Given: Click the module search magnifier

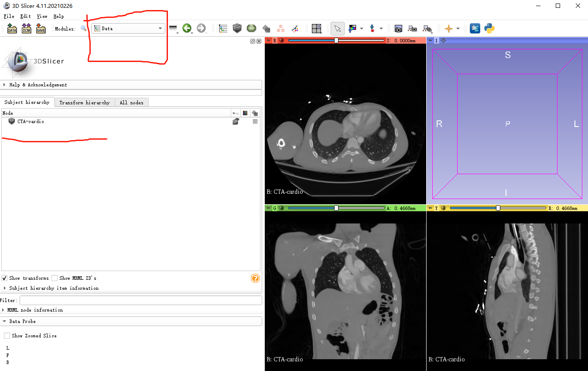Looking at the screenshot, I should pos(83,28).
